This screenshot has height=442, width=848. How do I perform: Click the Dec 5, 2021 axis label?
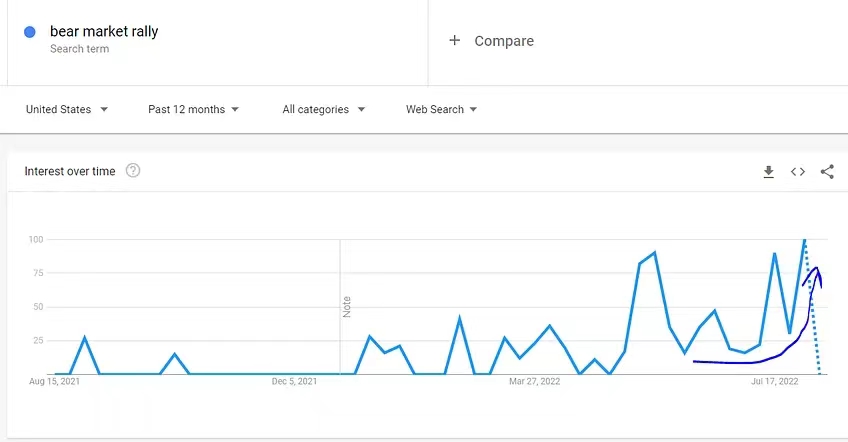293,381
